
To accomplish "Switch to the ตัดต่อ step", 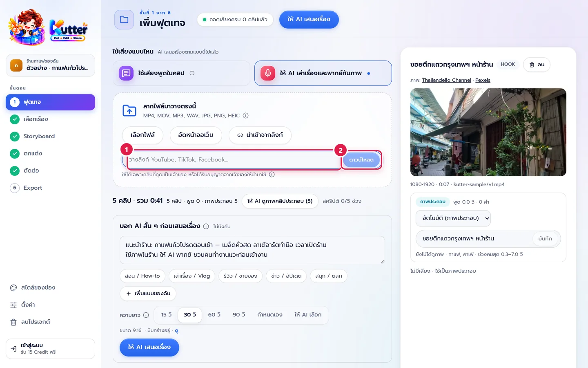I will coord(50,171).
